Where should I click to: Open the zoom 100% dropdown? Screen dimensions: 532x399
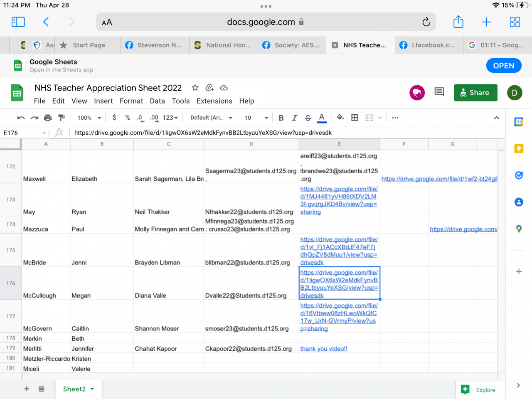point(89,118)
